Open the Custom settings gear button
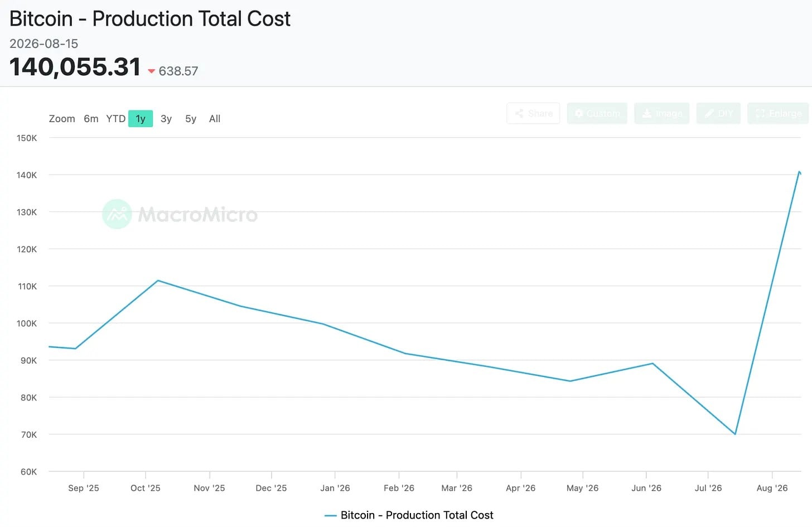 pos(597,113)
